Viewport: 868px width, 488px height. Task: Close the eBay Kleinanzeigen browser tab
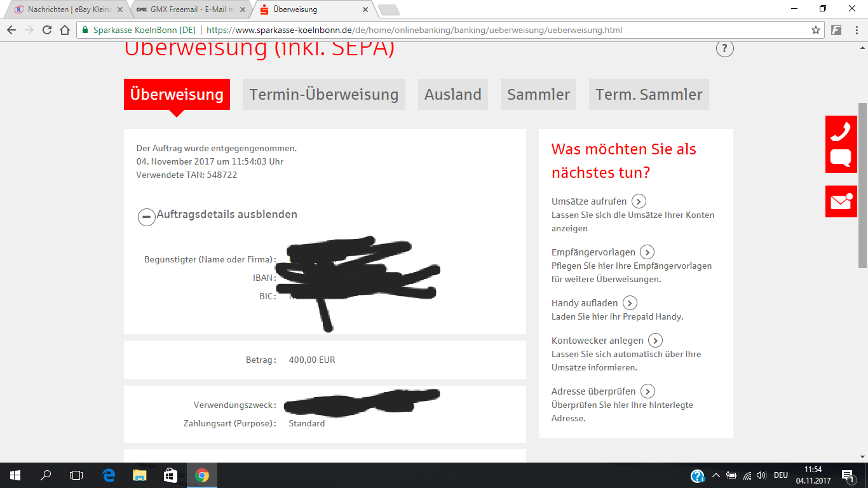point(120,10)
